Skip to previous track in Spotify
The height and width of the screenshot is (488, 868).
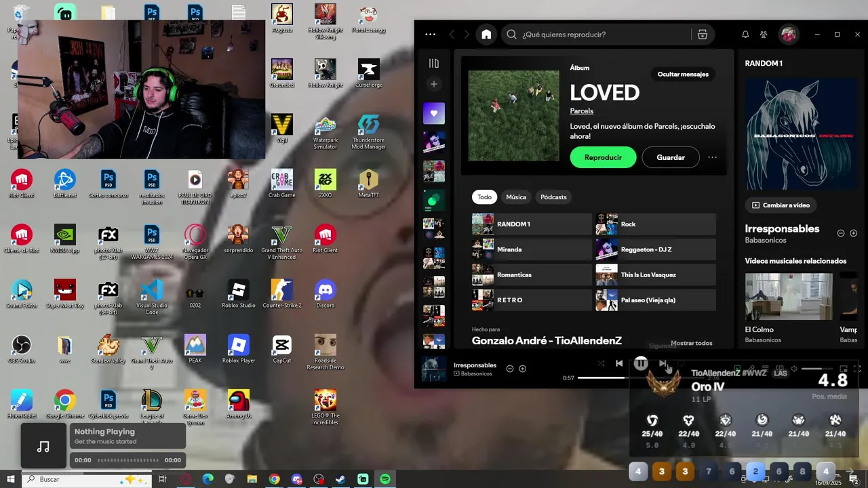[619, 363]
